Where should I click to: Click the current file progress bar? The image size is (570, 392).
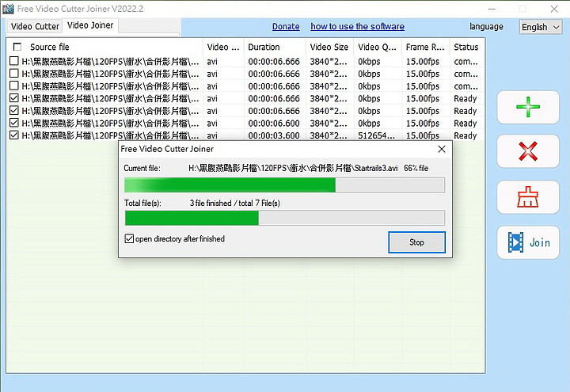[x=284, y=185]
